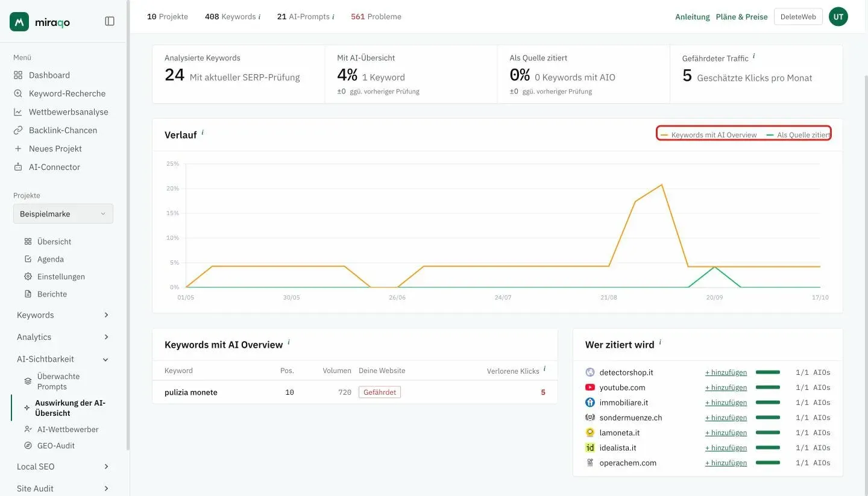868x496 pixels.
Task: Click the Einstellungen gear icon
Action: [x=28, y=277]
